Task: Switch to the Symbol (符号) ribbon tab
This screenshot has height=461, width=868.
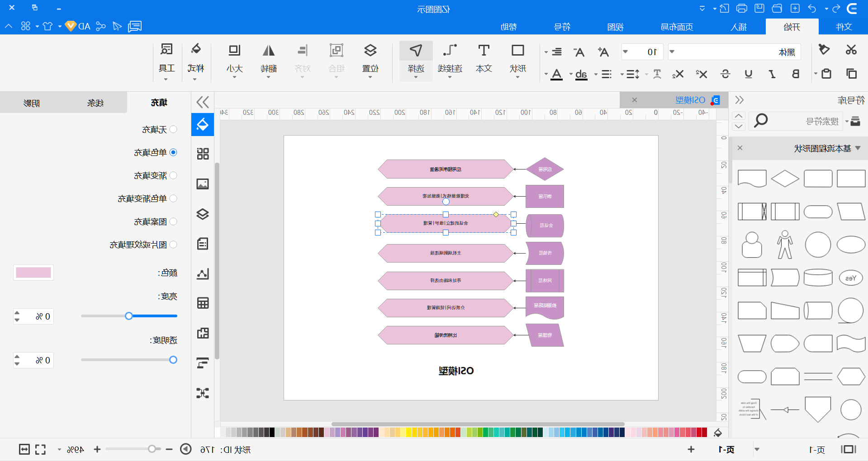Action: click(x=562, y=27)
